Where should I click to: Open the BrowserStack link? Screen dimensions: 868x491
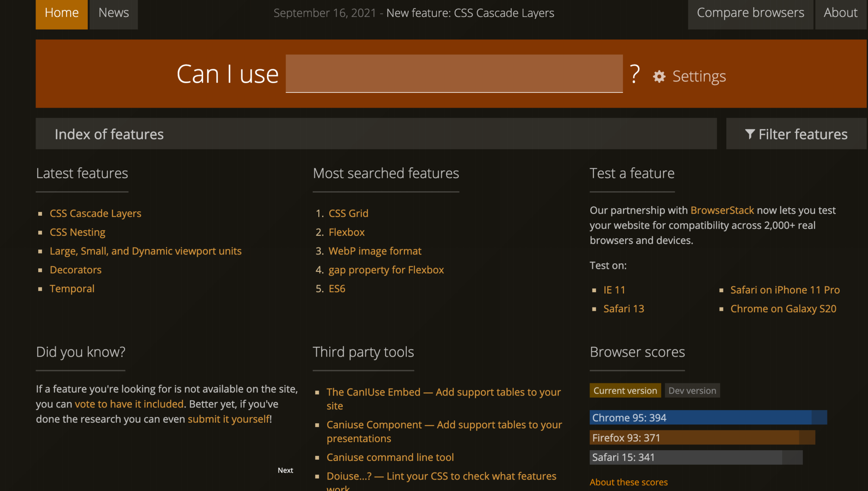[x=722, y=210]
